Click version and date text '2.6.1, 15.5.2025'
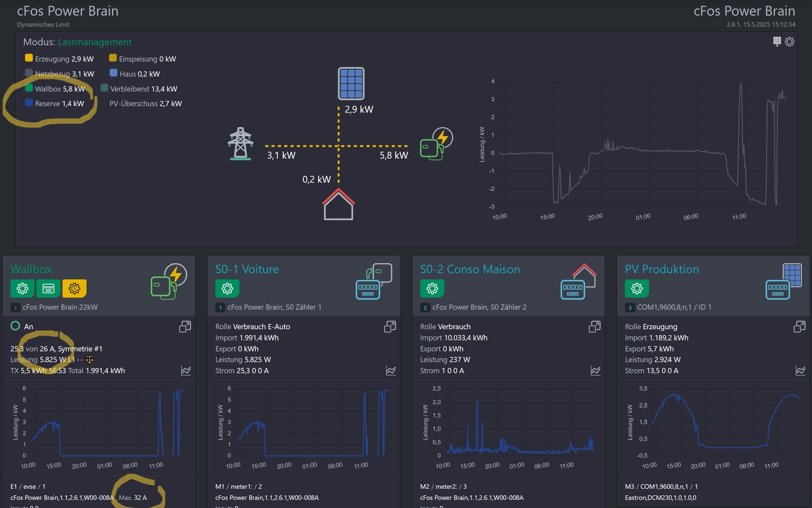 761,24
